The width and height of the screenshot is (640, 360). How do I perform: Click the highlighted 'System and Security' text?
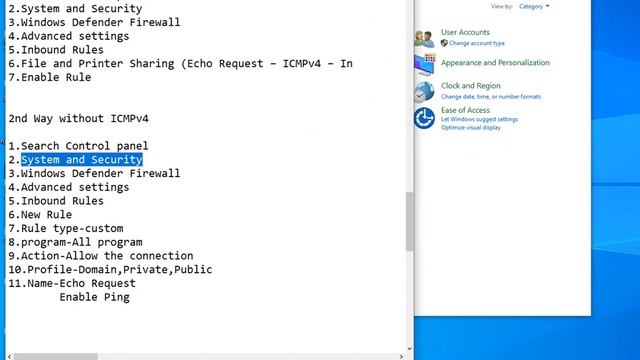click(x=82, y=160)
